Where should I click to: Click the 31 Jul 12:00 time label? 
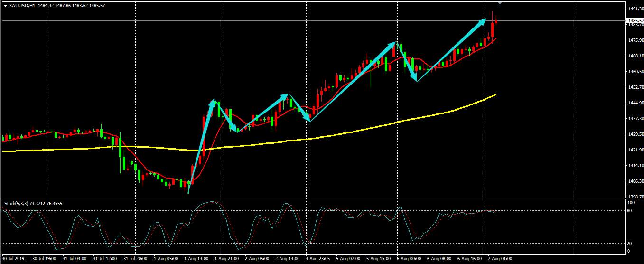point(105,259)
